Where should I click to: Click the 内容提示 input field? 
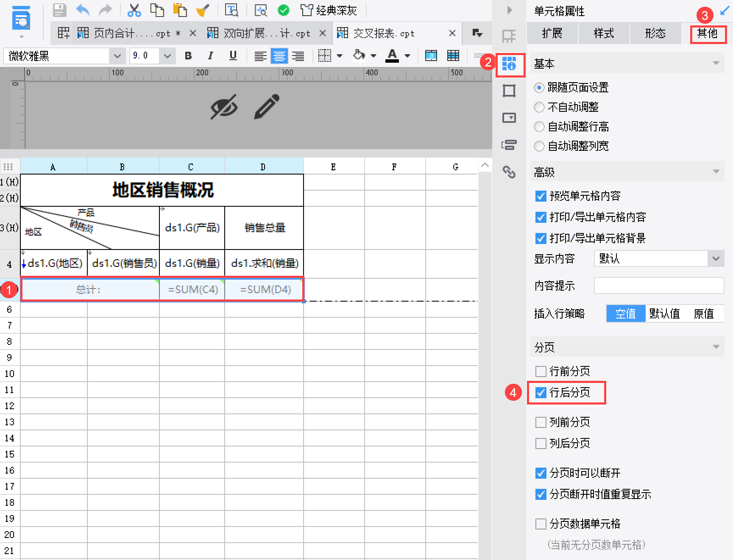click(659, 286)
